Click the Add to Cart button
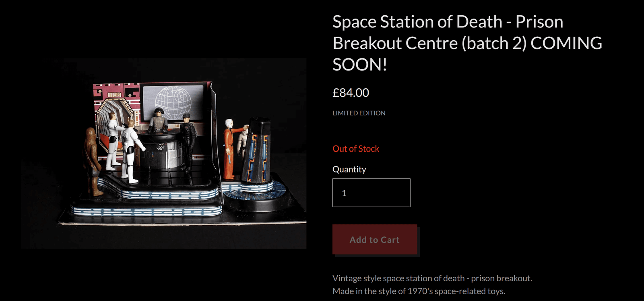Image resolution: width=644 pixels, height=301 pixels. [375, 239]
